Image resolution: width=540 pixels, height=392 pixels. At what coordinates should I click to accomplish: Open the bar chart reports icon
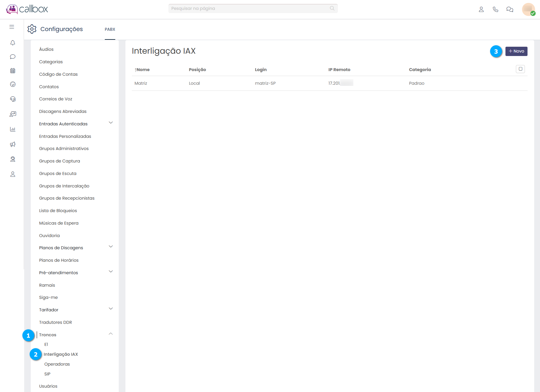(x=12, y=129)
